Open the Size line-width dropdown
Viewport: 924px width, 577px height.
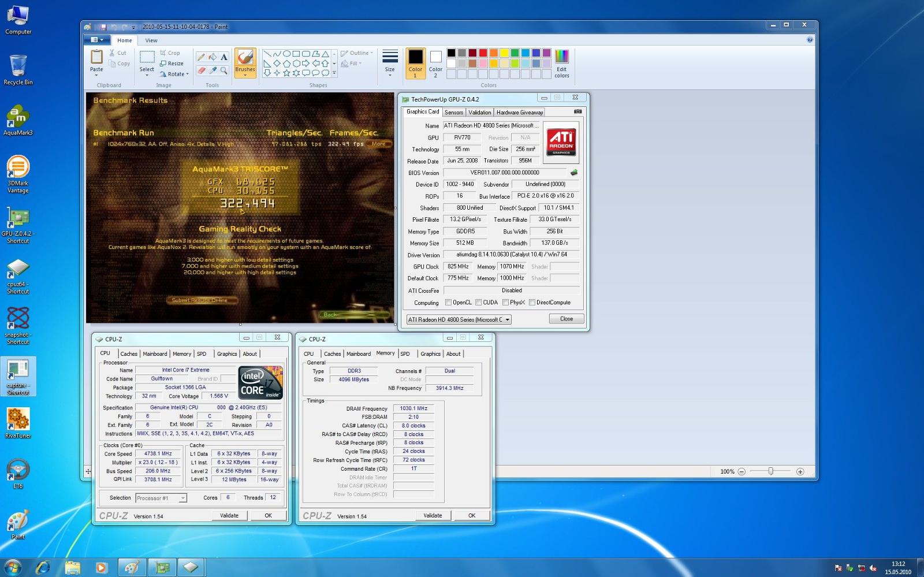click(390, 62)
